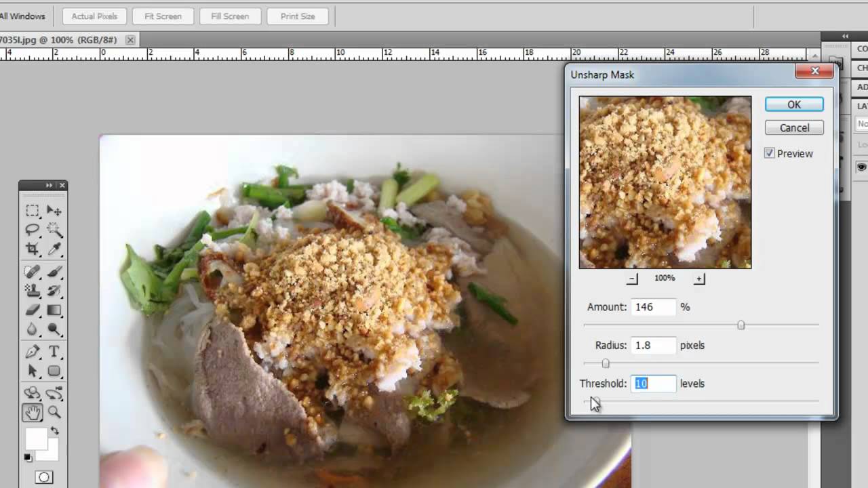Select the Zoom magnifier tool
Image resolution: width=868 pixels, height=488 pixels.
[54, 412]
